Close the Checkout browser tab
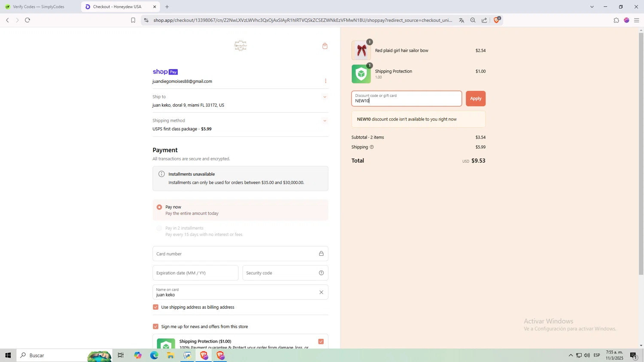The height and width of the screenshot is (362, 644). click(155, 7)
